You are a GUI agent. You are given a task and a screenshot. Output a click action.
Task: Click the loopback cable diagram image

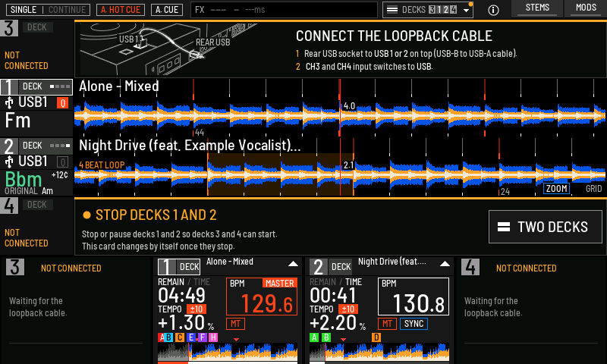(168, 49)
